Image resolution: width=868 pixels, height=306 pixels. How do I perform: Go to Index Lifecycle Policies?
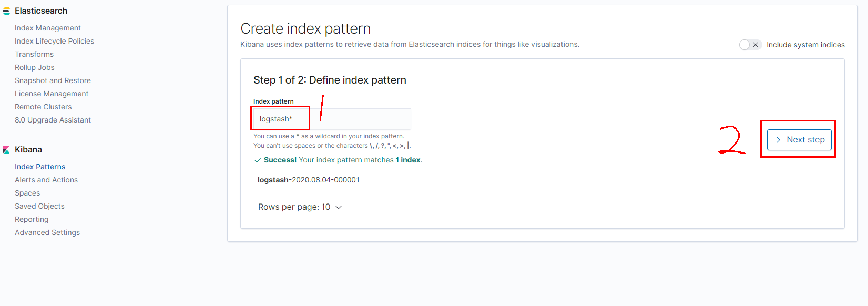point(54,41)
